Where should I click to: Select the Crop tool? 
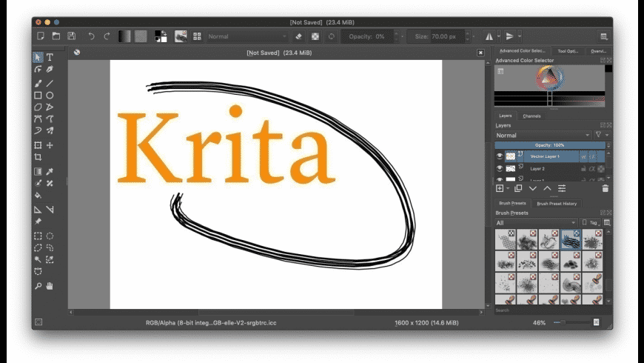click(x=38, y=157)
